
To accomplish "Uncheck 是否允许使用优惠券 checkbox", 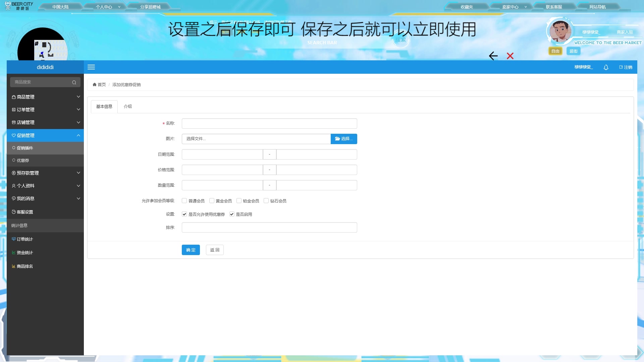I will 184,214.
